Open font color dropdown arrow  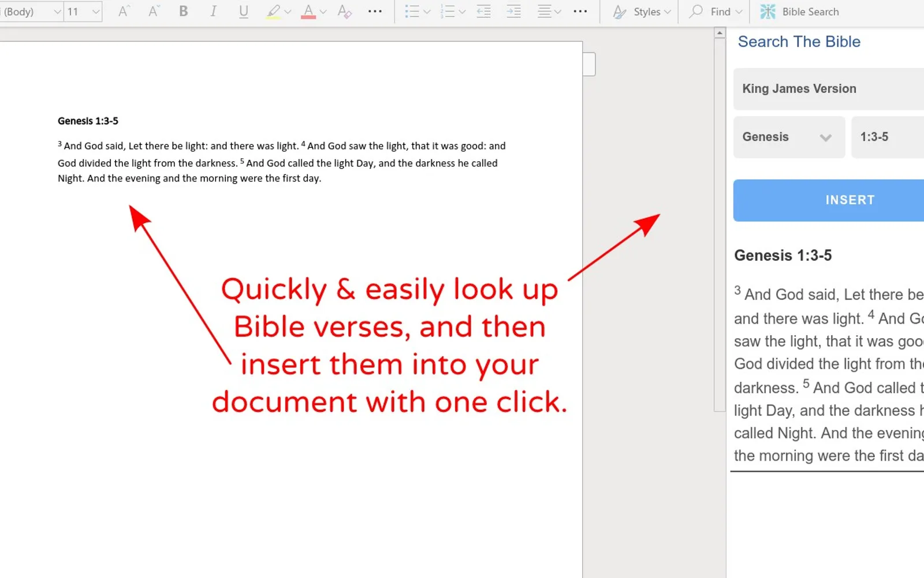[323, 12]
